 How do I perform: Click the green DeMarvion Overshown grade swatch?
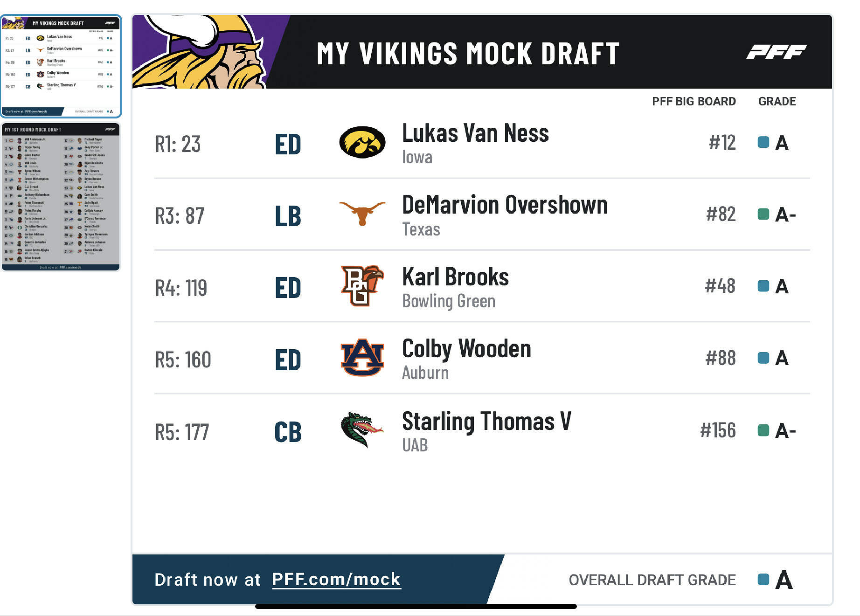[x=763, y=215]
